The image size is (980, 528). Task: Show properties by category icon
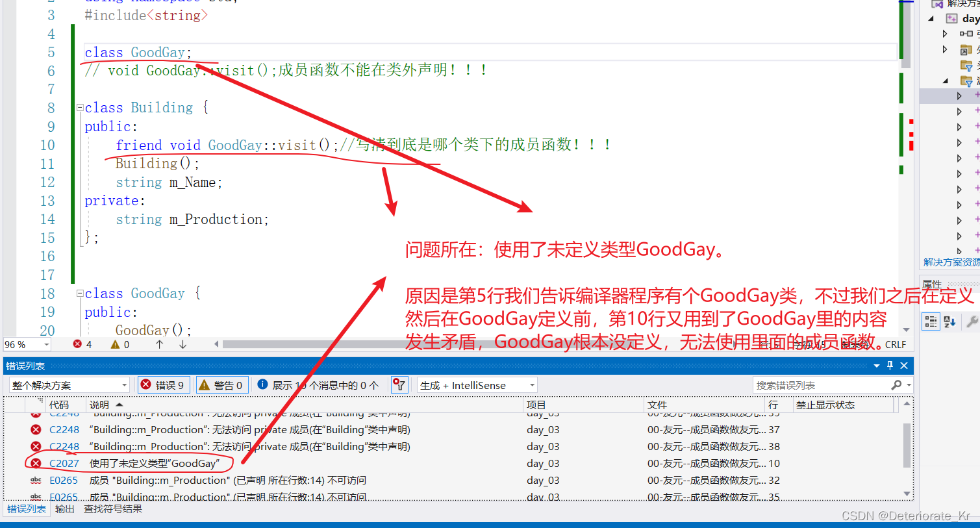click(x=931, y=321)
